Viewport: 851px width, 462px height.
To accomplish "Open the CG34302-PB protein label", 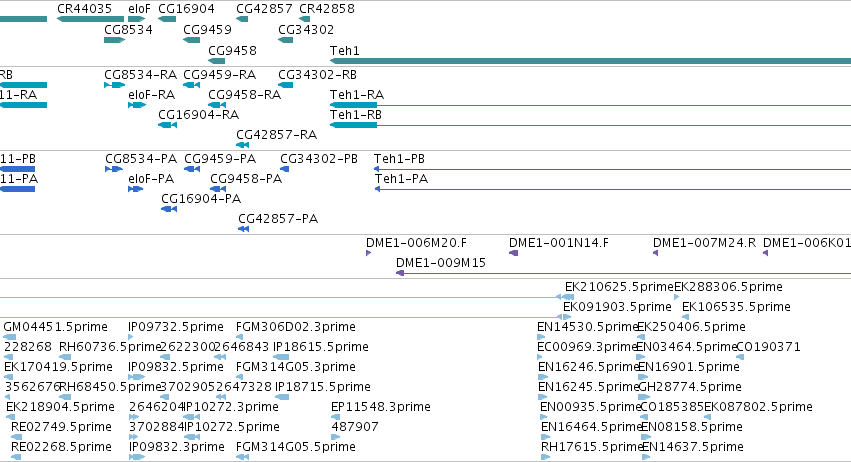I will [x=319, y=159].
